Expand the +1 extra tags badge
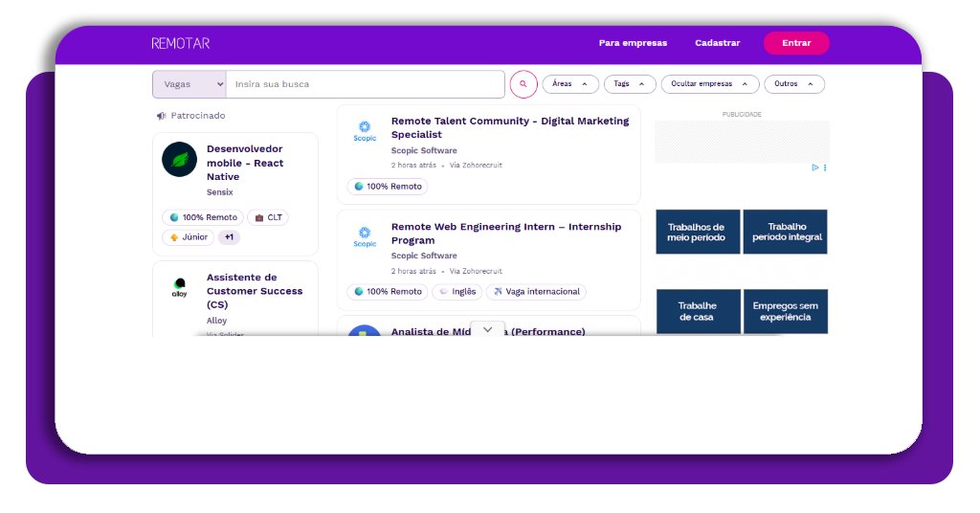The image size is (980, 513). click(x=229, y=237)
